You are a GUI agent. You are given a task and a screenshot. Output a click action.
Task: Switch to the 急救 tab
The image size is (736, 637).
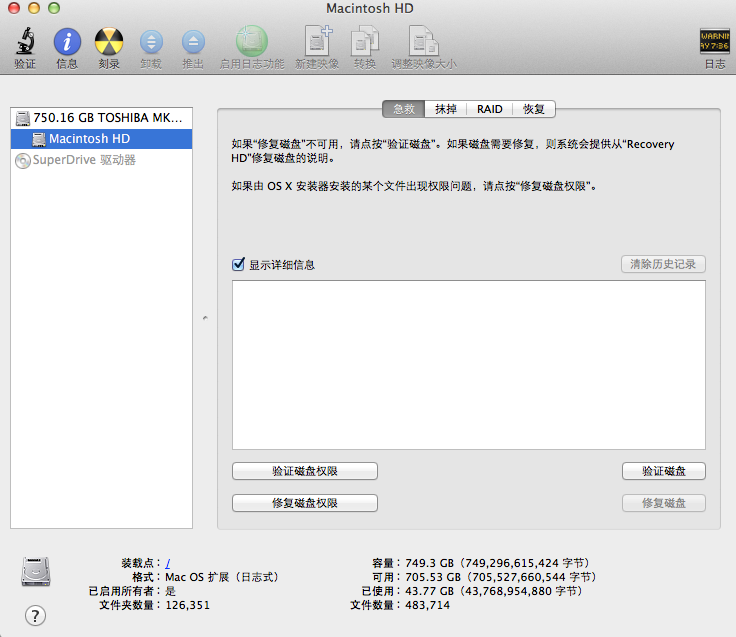[404, 109]
